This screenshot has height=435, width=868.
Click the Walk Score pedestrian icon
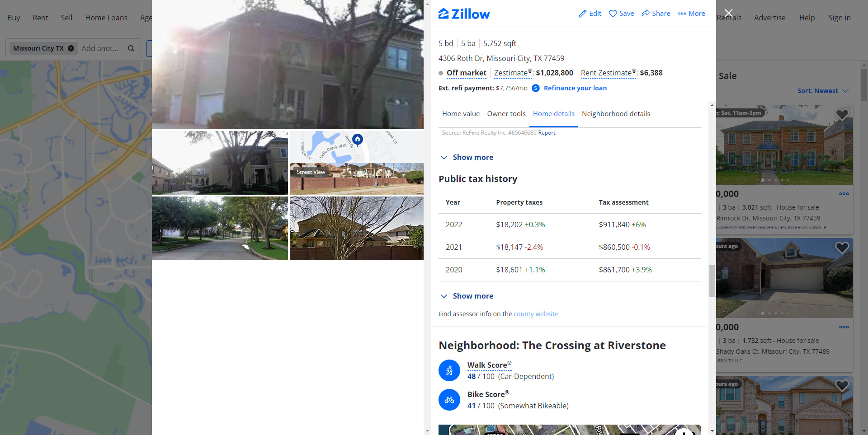449,370
